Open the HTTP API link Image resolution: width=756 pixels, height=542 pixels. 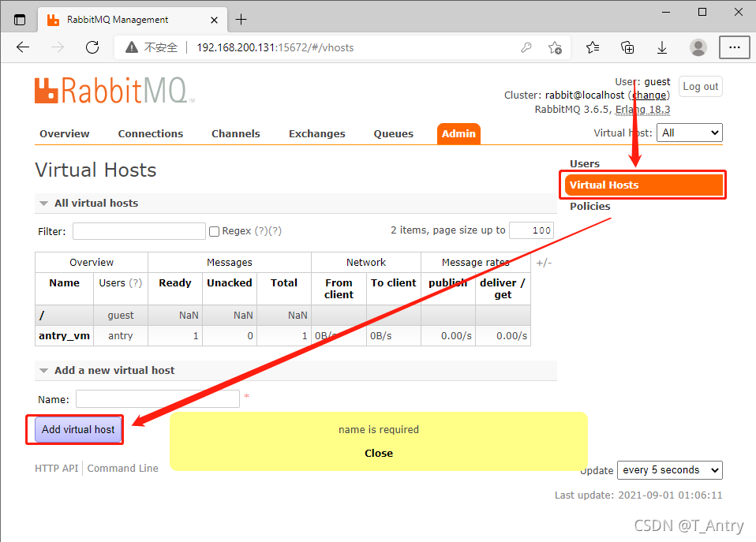[56, 468]
